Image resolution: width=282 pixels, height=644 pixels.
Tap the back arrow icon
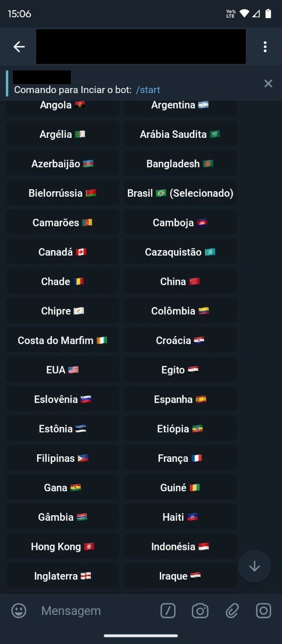(19, 47)
